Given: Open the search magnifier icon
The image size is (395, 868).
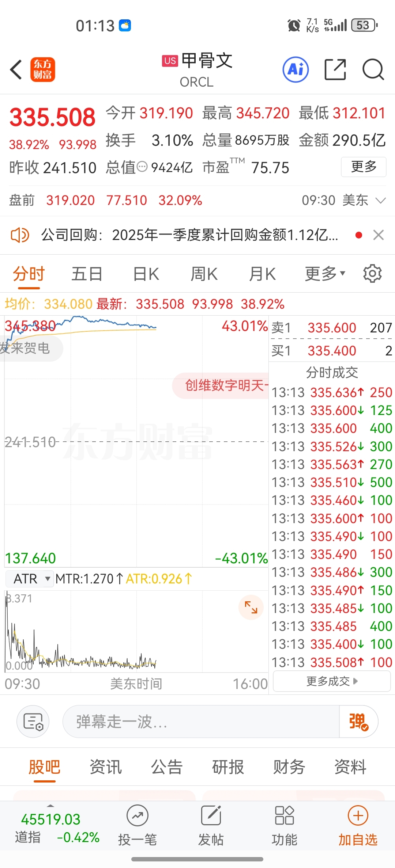Looking at the screenshot, I should [x=373, y=69].
